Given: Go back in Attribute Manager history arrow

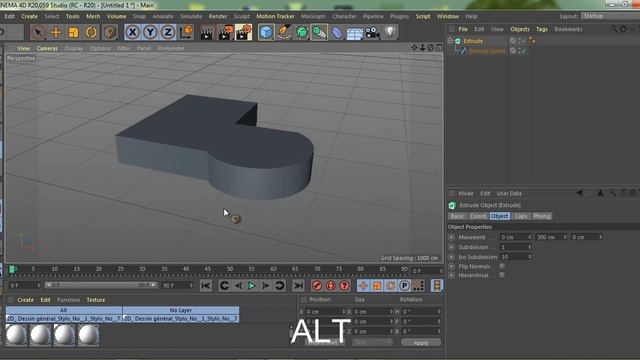Looking at the screenshot, I should point(580,193).
